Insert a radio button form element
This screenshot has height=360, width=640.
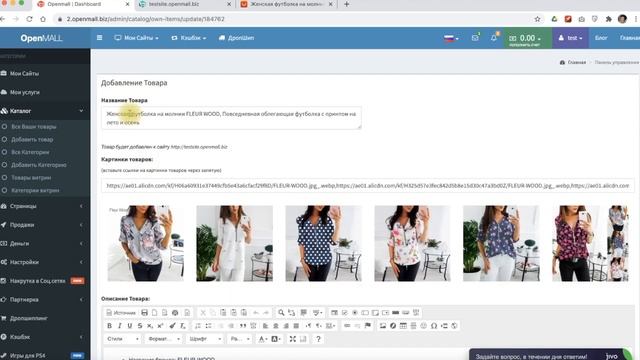tap(355, 313)
